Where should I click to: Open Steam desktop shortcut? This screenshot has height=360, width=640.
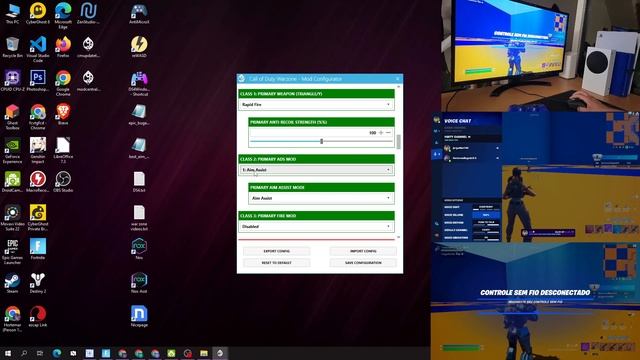point(12,283)
